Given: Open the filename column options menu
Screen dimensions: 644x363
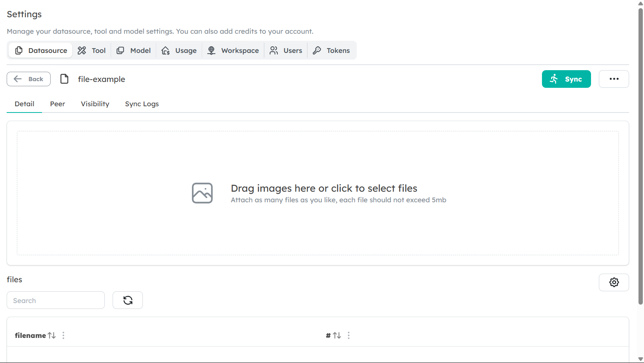Looking at the screenshot, I should tap(63, 336).
